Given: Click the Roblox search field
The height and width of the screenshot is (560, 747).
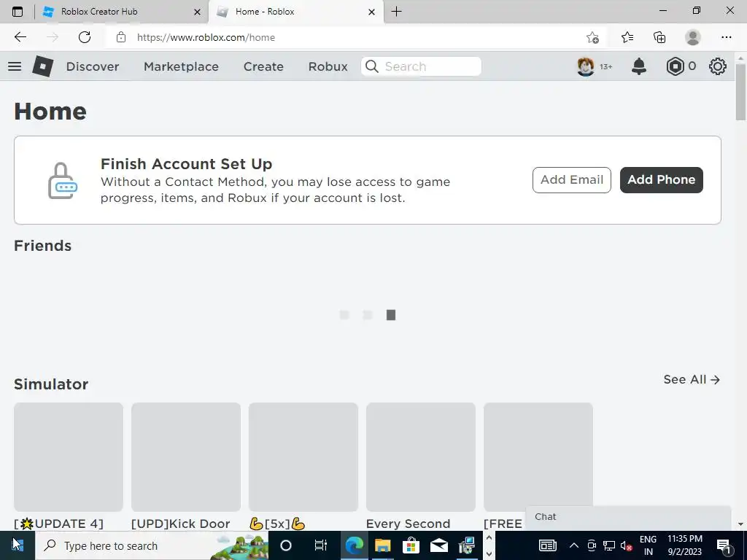Looking at the screenshot, I should [x=421, y=66].
